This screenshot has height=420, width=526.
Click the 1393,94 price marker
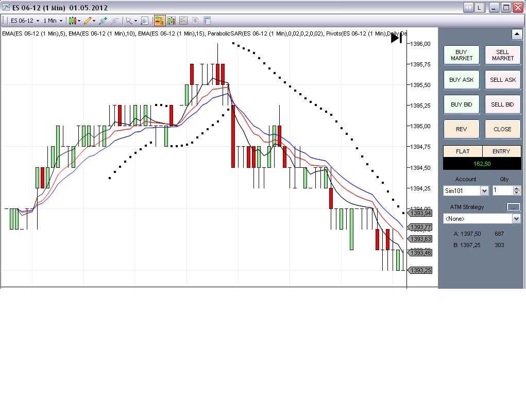(420, 213)
